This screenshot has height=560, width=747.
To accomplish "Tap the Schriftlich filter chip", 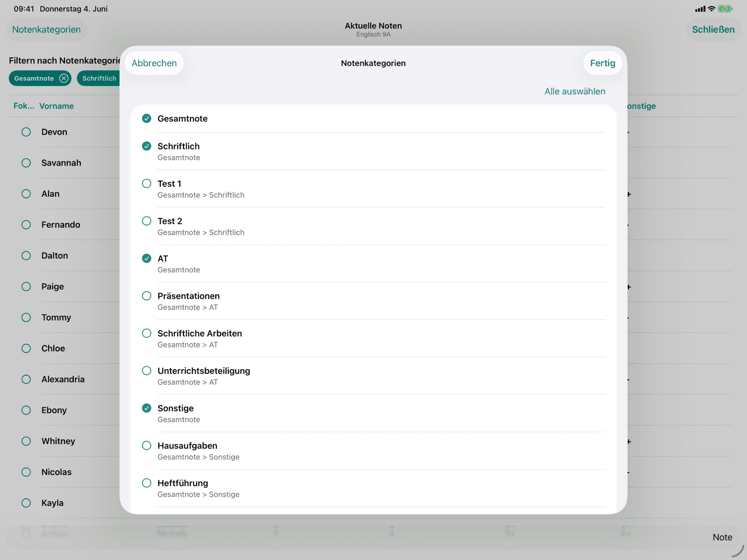I will (x=99, y=78).
